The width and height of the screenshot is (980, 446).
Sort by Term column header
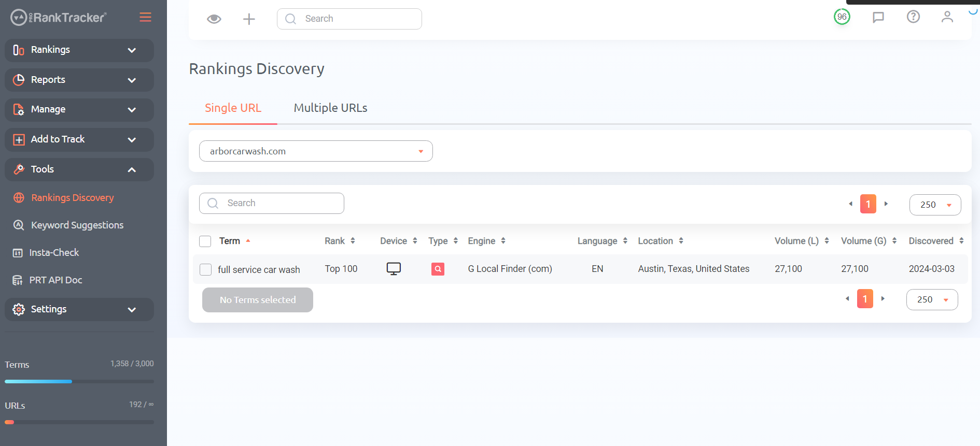point(235,241)
